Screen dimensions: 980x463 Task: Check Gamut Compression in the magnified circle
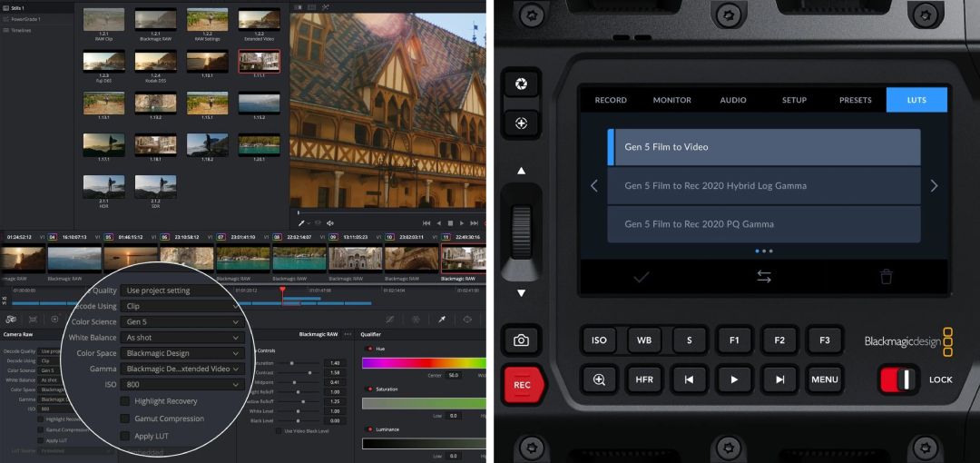[x=125, y=419]
